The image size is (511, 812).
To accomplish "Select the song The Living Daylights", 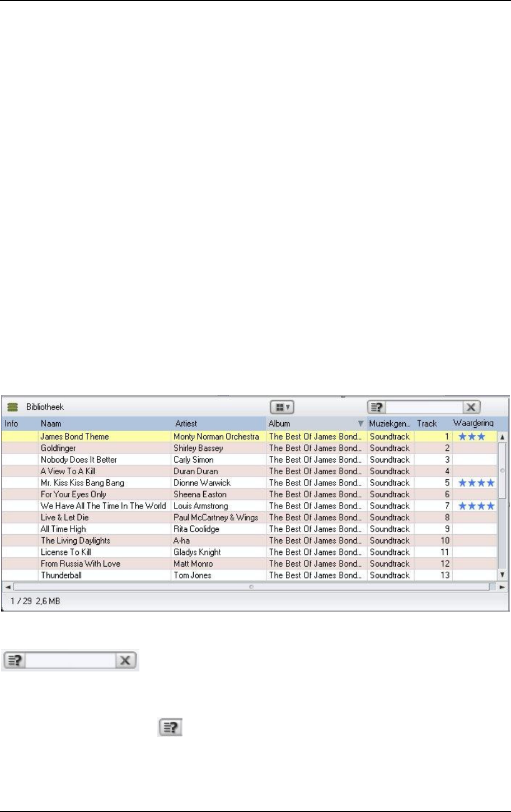I will click(x=76, y=540).
